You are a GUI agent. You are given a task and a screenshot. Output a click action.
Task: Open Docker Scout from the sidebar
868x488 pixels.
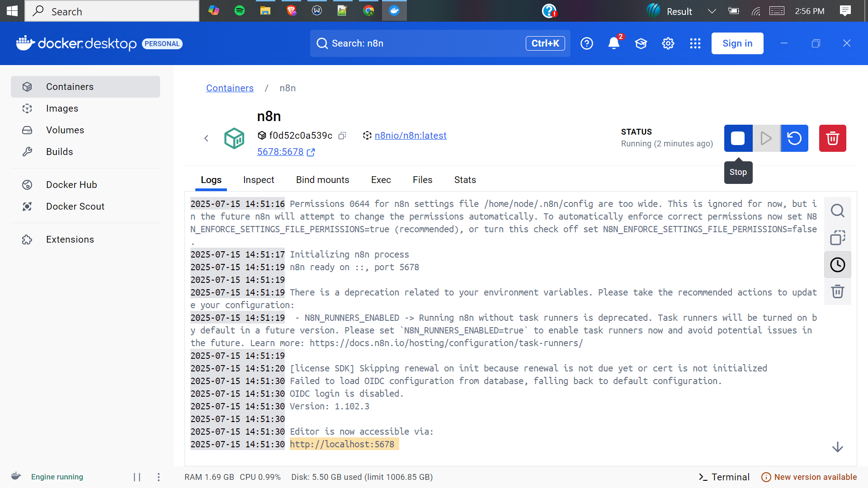pyautogui.click(x=75, y=206)
